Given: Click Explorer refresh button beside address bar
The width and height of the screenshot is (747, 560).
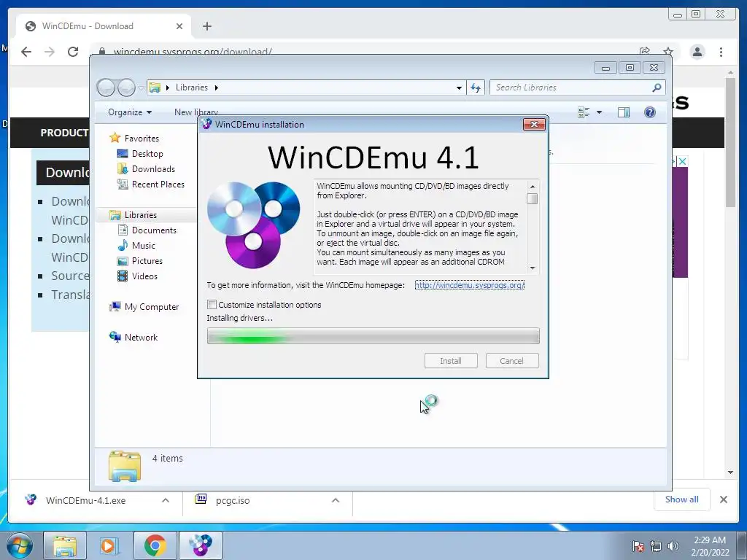Looking at the screenshot, I should coord(476,87).
